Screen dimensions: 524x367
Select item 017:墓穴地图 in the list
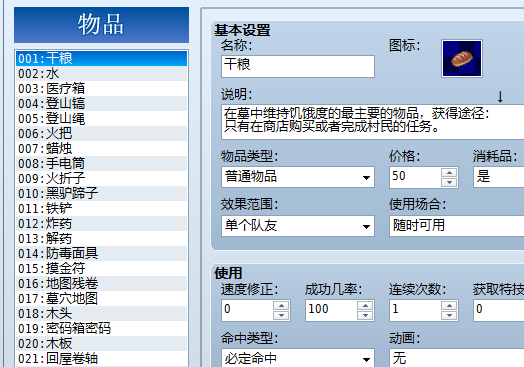101,298
